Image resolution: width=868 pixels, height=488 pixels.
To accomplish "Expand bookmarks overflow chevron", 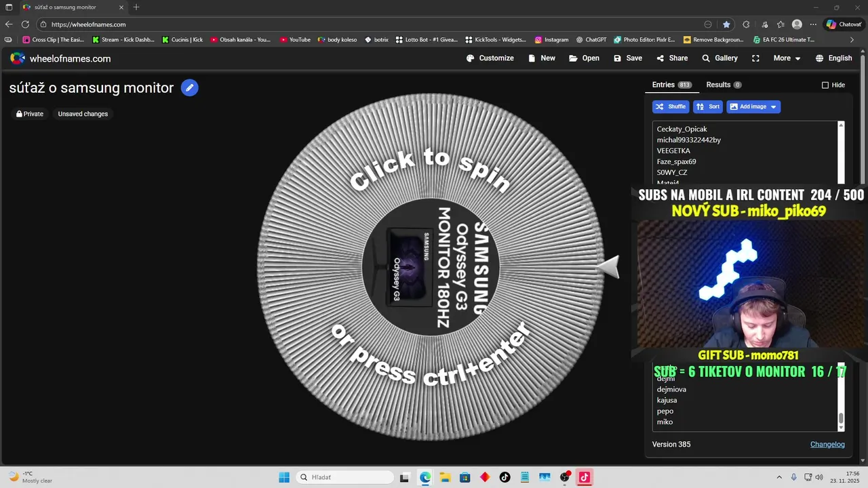I will [852, 39].
